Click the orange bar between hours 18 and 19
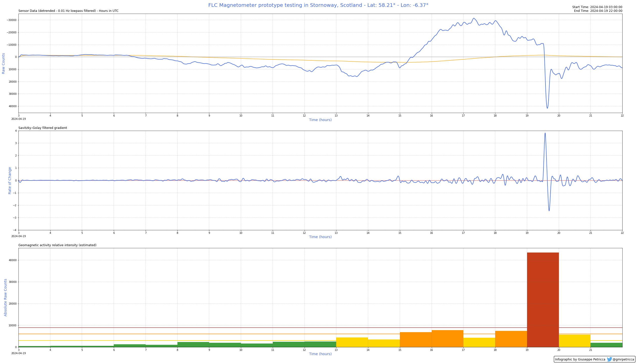This screenshot has width=637, height=364. click(x=511, y=339)
